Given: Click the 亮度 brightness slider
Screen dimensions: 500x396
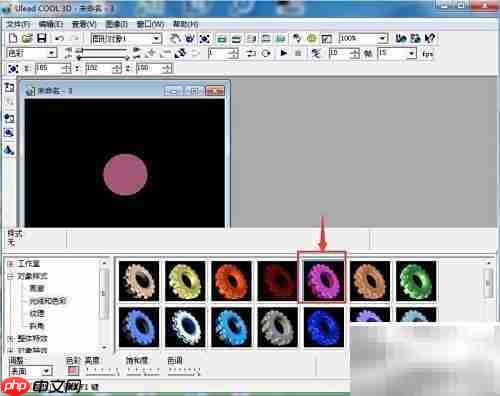Looking at the screenshot, I should [x=102, y=371].
